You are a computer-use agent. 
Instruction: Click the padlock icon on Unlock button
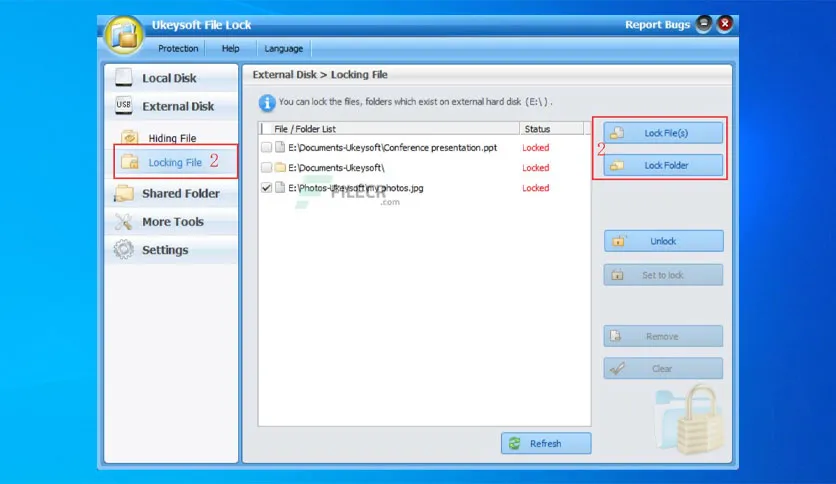tap(618, 241)
